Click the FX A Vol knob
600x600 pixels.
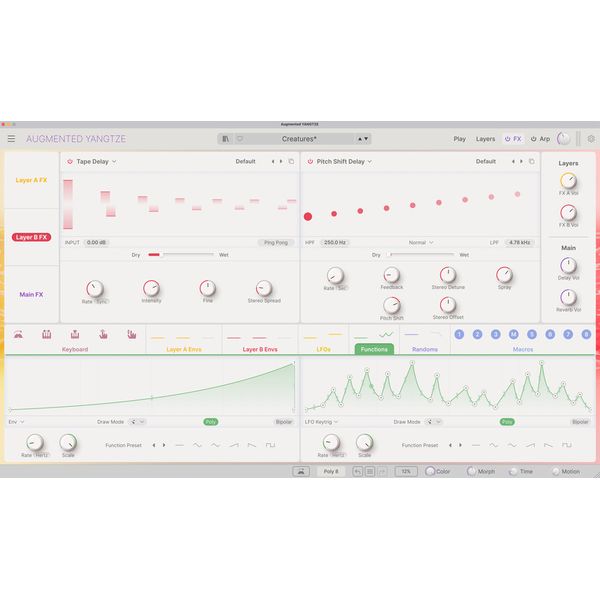(x=568, y=181)
